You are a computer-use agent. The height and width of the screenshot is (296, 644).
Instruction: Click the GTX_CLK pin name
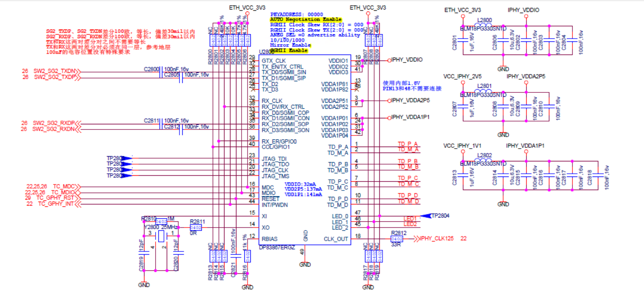point(274,61)
